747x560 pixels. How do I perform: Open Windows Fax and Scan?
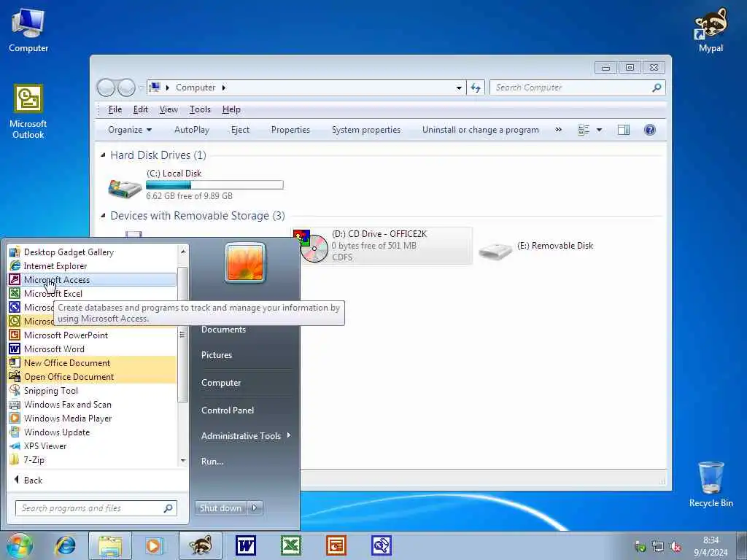click(x=92, y=404)
